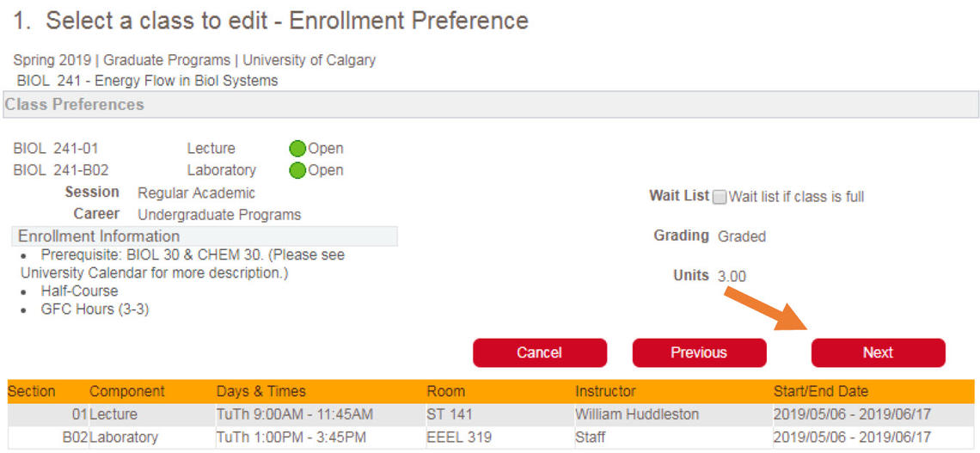This screenshot has height=453, width=980.
Task: Click the Instructor column header
Action: pyautogui.click(x=605, y=392)
